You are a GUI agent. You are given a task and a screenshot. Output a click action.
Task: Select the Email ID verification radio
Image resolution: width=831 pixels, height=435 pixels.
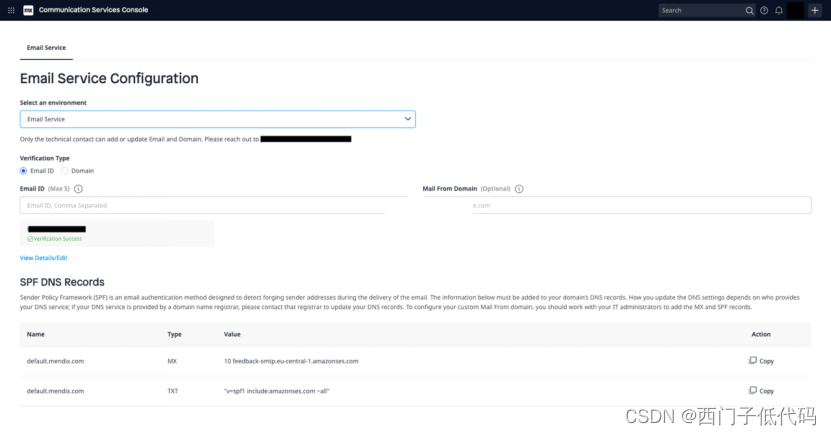point(23,171)
